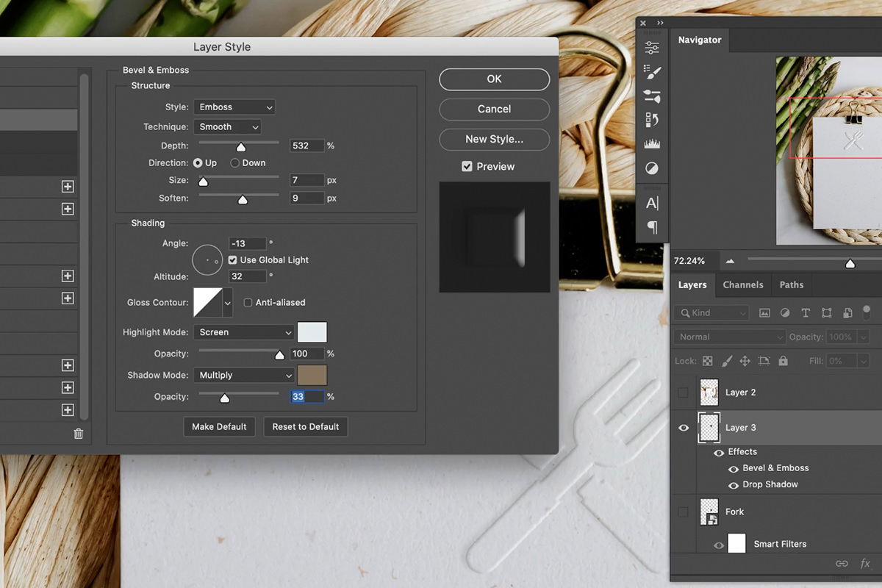Enable Anti-aliased for Gloss Contour

coord(248,302)
